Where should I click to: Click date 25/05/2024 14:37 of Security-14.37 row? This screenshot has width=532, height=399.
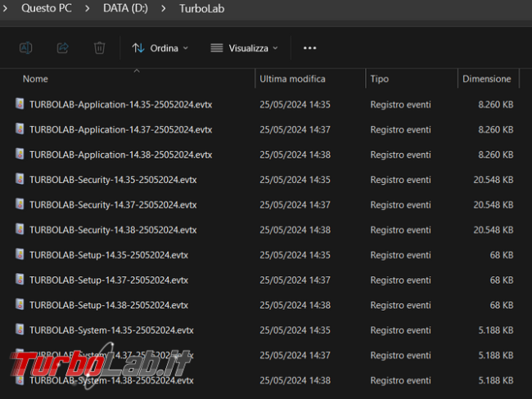coord(295,205)
